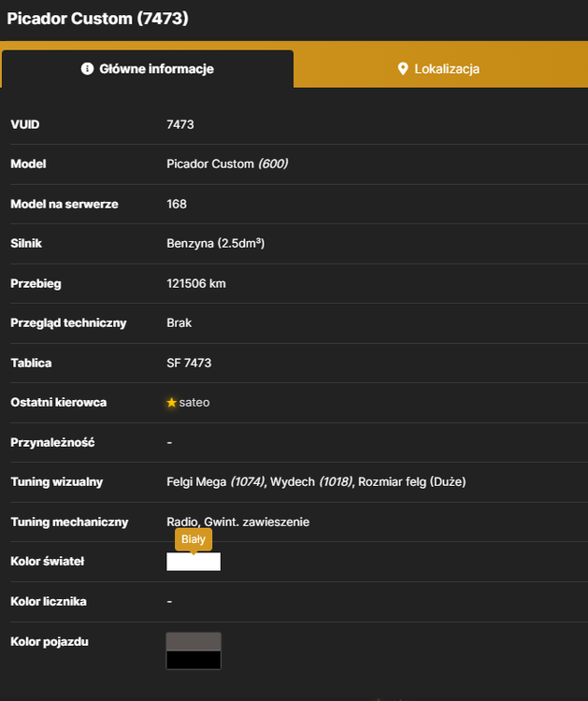
Task: Click the Tuning wizualny row label
Action: pyautogui.click(x=57, y=482)
